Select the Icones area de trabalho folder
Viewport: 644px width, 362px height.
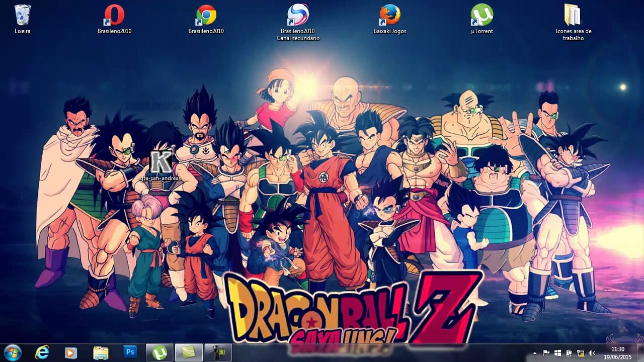[x=573, y=23]
